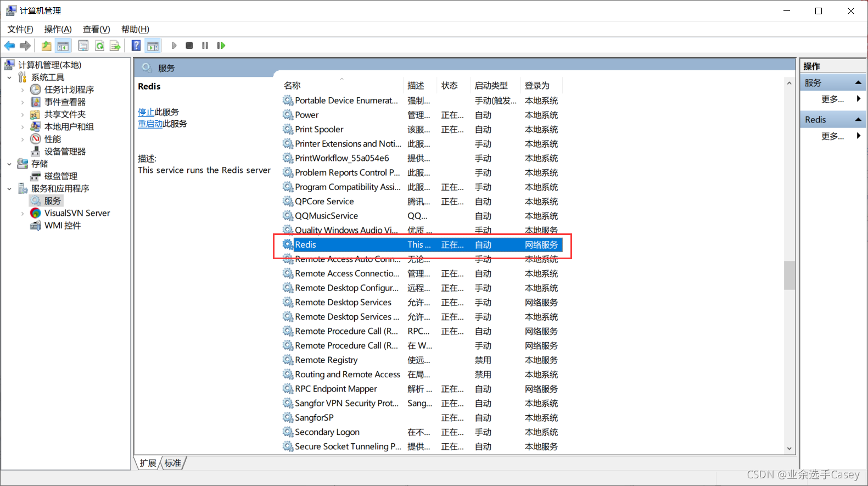Click the scrollbar up arrow in services list

789,83
